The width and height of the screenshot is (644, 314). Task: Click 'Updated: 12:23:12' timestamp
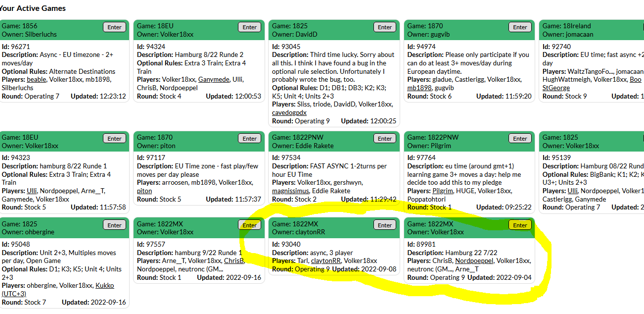coord(98,97)
